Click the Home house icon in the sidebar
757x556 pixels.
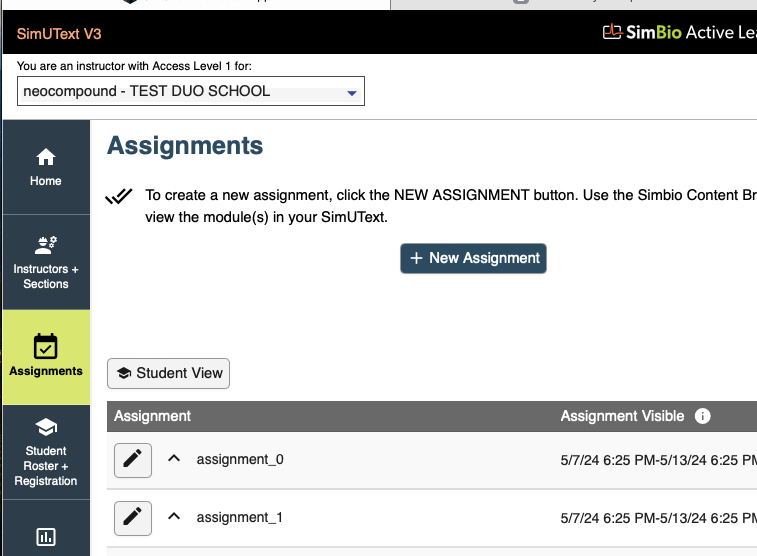(46, 157)
